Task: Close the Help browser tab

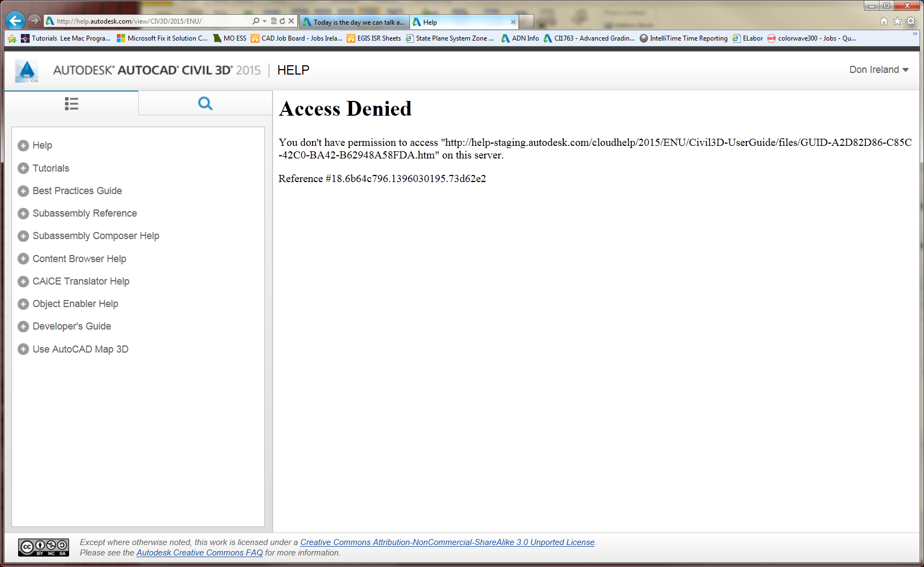Action: point(513,22)
